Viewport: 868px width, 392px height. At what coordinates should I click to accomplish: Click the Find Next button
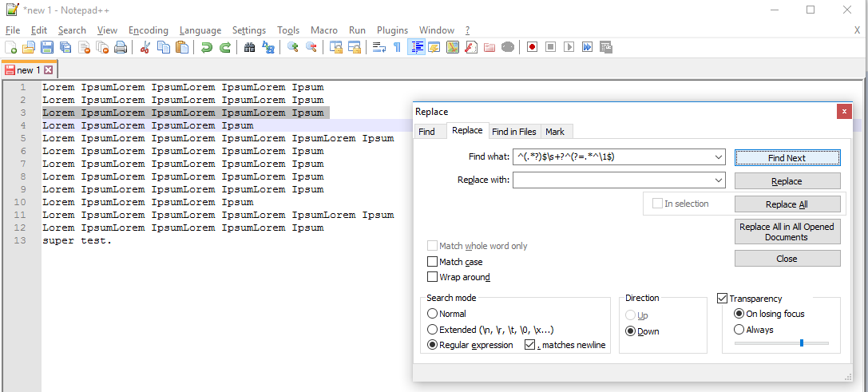pos(787,158)
